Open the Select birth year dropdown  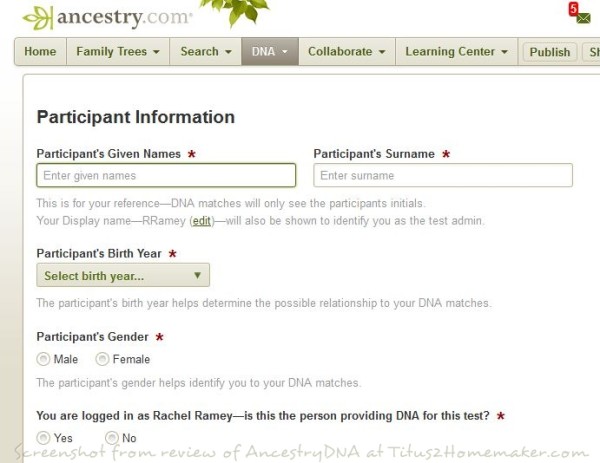coord(123,276)
